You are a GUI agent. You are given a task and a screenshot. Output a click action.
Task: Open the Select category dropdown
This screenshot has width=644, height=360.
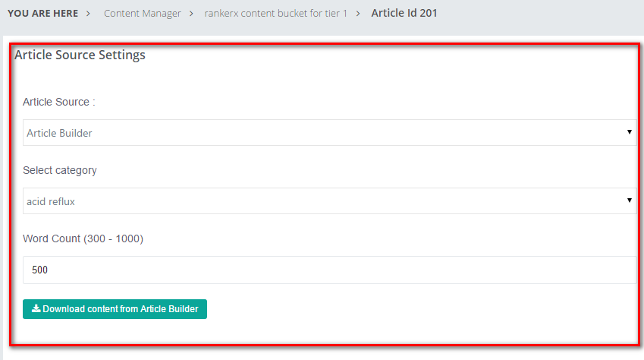tap(329, 201)
